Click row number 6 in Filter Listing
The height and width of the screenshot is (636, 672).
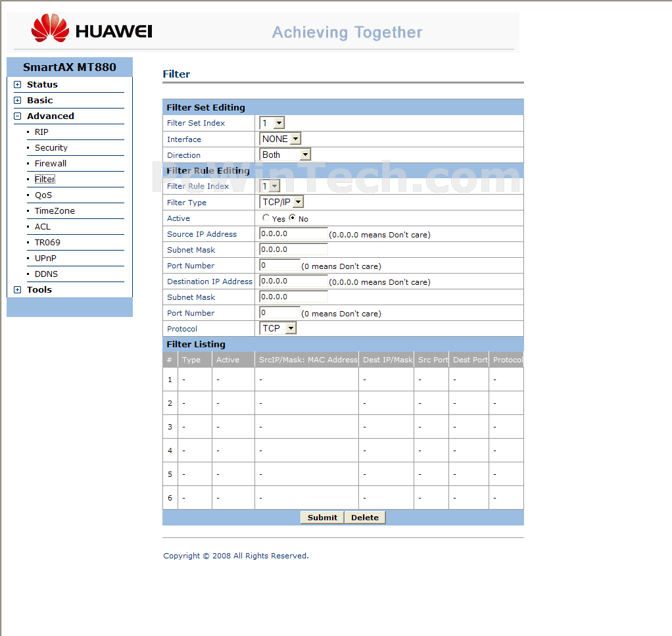[170, 498]
